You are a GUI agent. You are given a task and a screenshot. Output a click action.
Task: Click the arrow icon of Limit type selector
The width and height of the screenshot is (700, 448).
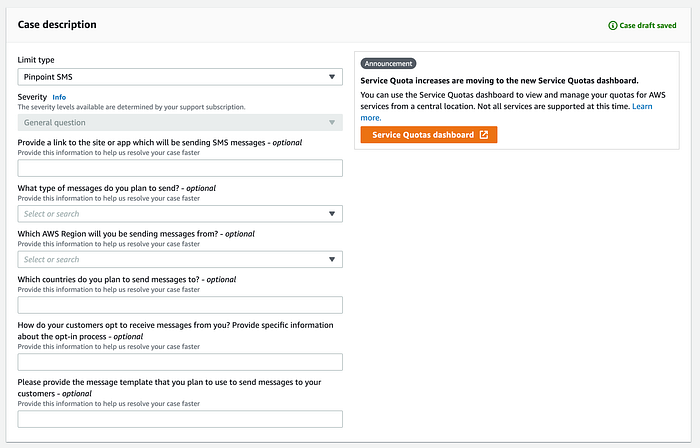coord(332,77)
